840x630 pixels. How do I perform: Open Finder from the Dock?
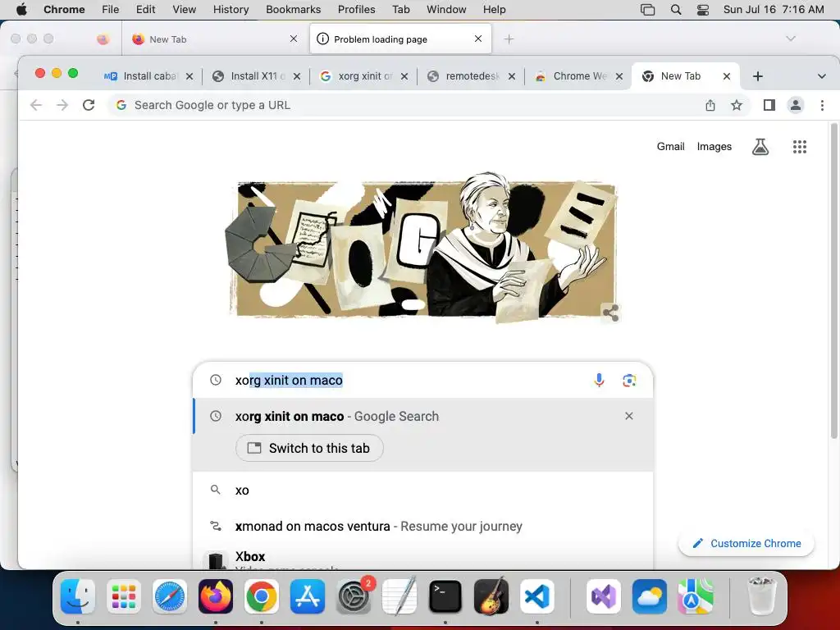(x=78, y=596)
